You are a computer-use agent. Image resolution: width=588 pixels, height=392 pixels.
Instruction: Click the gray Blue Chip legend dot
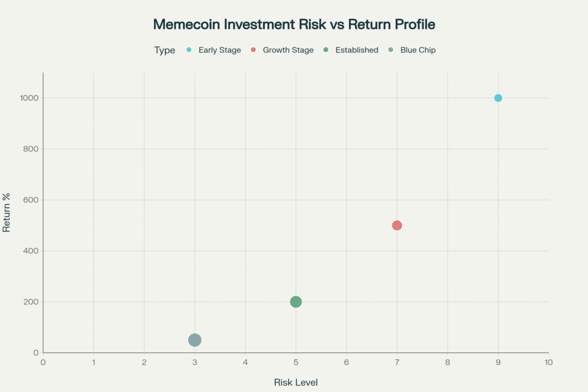click(x=391, y=50)
